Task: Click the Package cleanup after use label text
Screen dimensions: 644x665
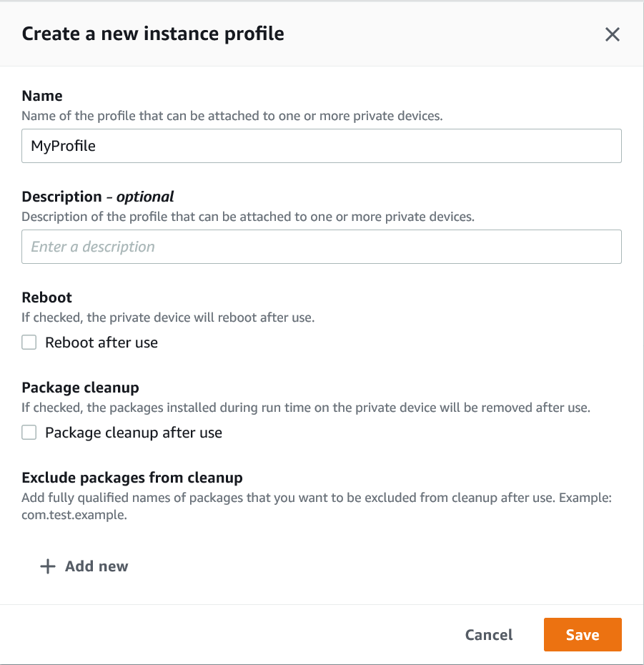Action: [x=133, y=432]
